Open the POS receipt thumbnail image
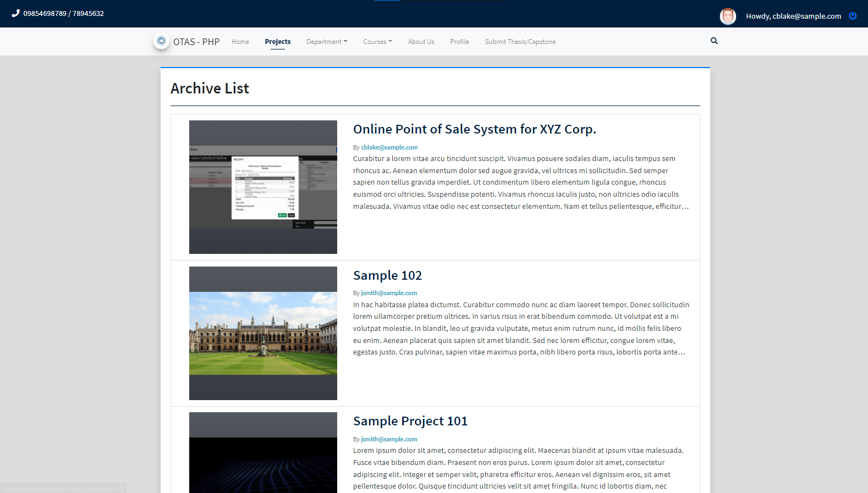 (263, 187)
